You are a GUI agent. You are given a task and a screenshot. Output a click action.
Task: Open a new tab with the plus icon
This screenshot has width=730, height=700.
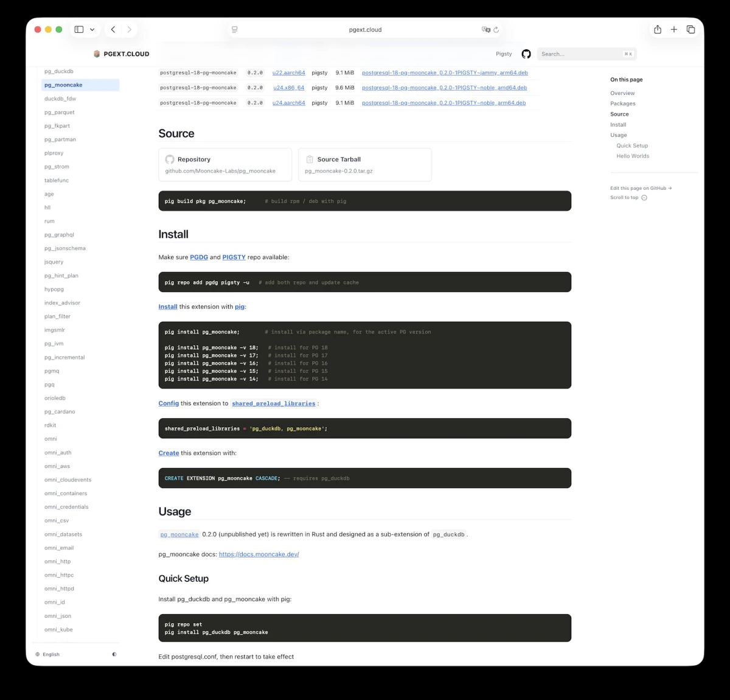674,29
